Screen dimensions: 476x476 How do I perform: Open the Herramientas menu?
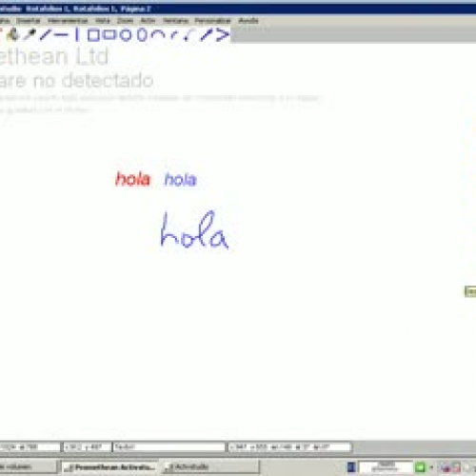click(68, 21)
